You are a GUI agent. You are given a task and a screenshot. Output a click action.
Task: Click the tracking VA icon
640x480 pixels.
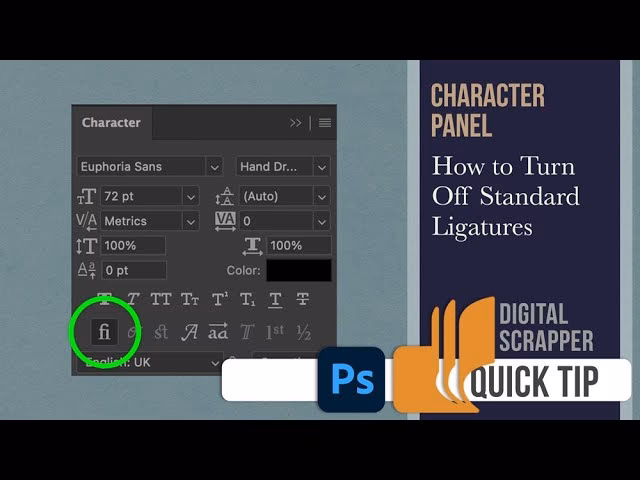click(x=225, y=222)
